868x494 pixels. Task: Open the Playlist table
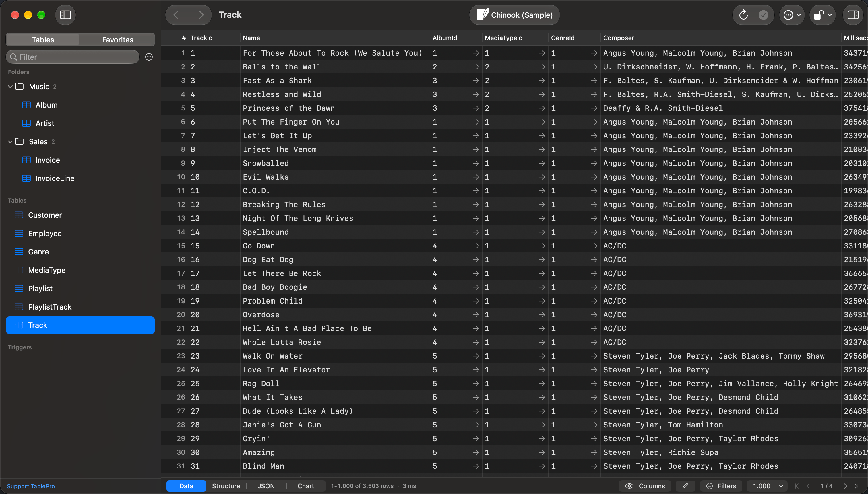click(80, 288)
